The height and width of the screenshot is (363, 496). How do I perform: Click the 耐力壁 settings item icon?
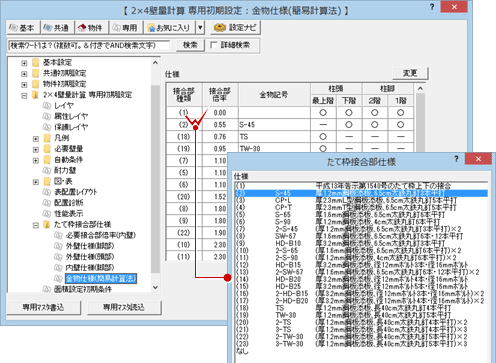point(47,170)
